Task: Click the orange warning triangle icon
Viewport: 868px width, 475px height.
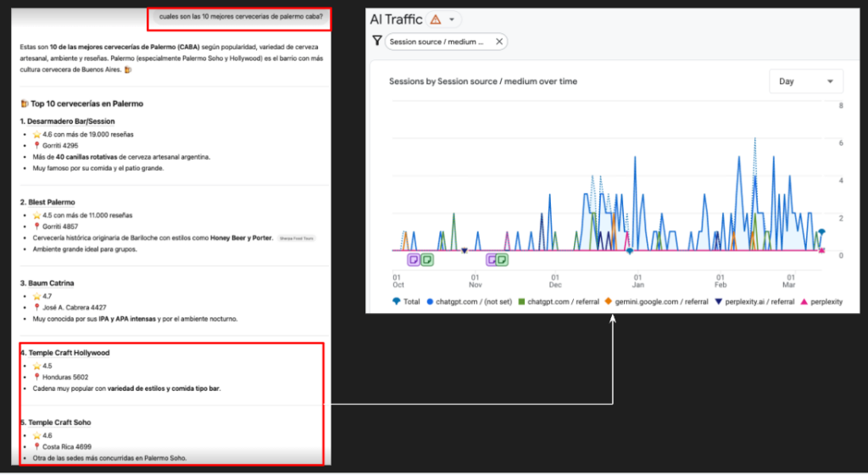Action: coord(435,19)
